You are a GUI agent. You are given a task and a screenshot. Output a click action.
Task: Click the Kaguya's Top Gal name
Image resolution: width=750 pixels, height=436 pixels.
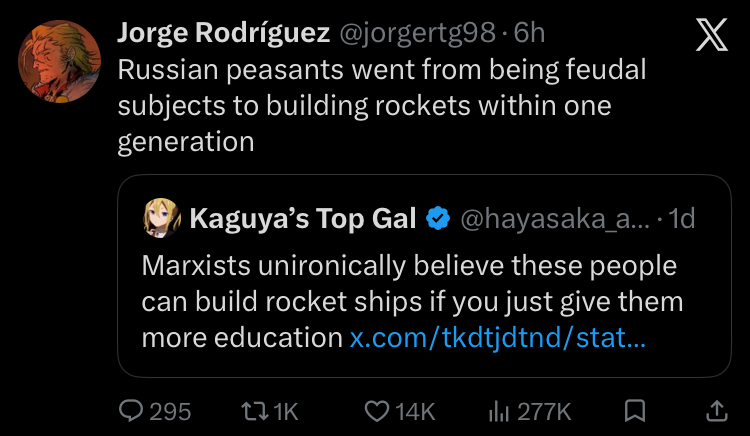(303, 219)
